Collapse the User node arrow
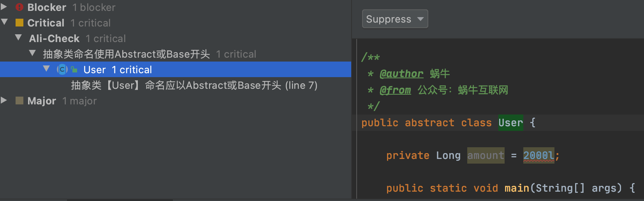The width and height of the screenshot is (644, 201). pos(46,69)
